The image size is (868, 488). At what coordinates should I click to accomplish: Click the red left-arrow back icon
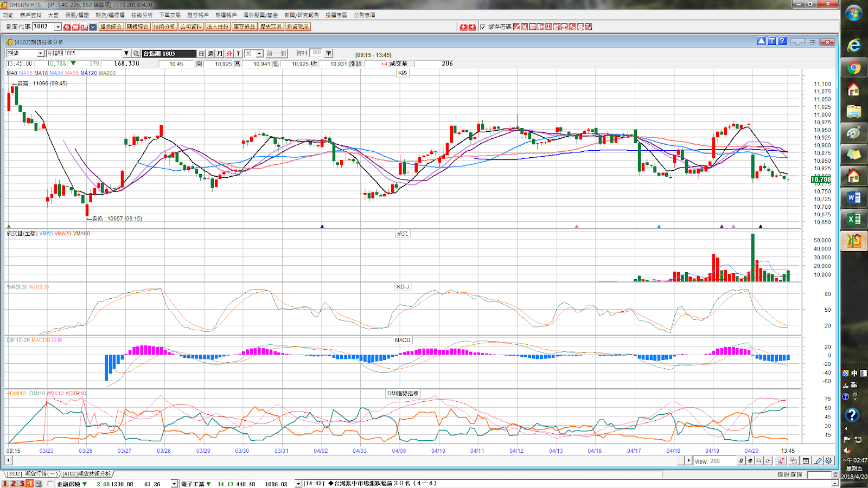463,27
